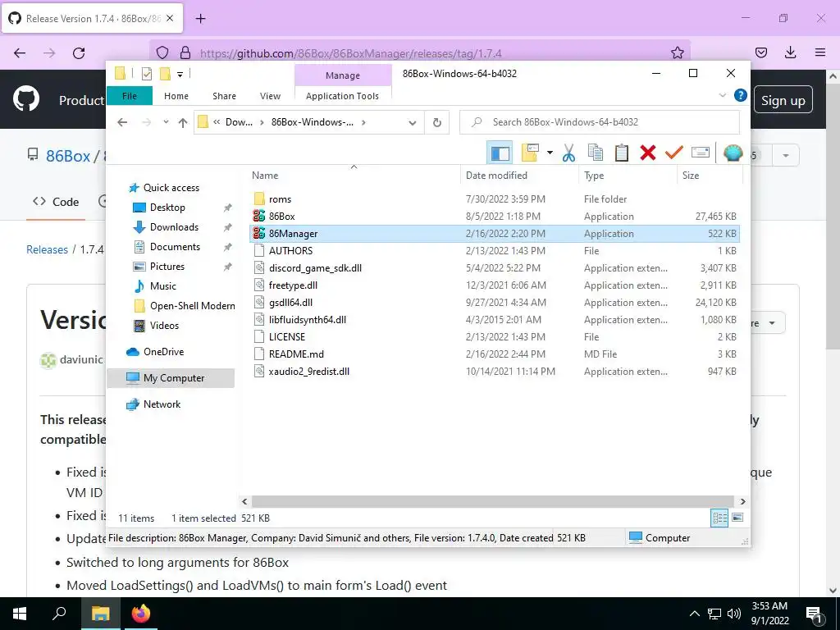
Task: Click the red X Delete icon
Action: tap(648, 153)
